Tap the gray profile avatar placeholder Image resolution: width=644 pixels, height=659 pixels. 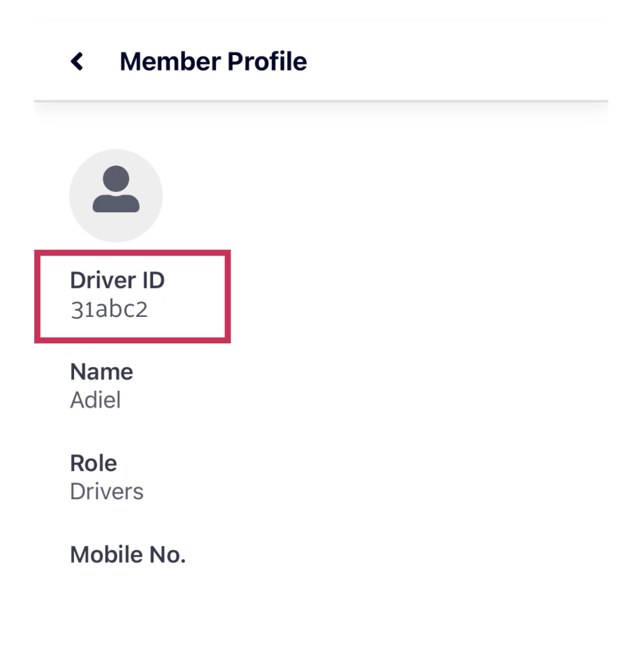[x=116, y=195]
